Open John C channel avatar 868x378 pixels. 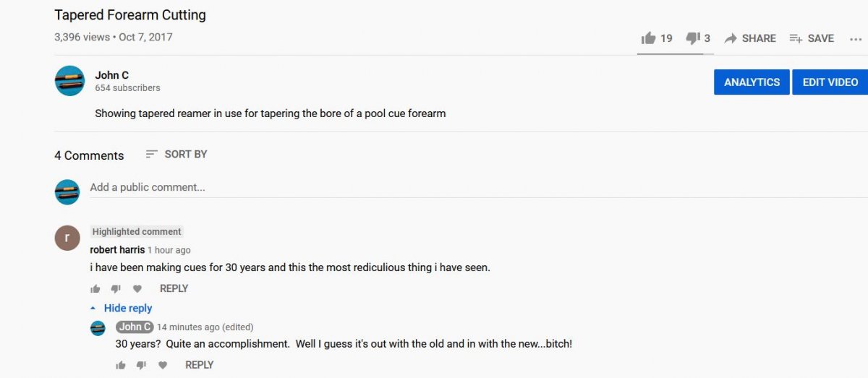pos(70,81)
